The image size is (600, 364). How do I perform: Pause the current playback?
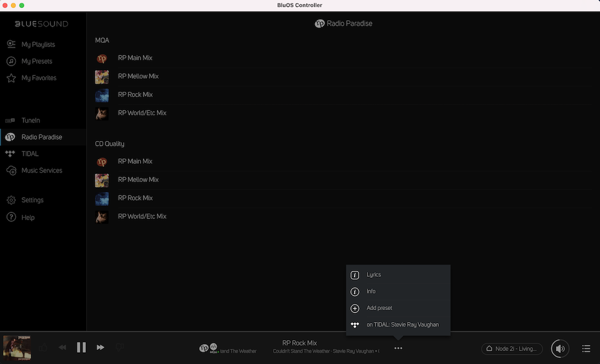pos(81,347)
